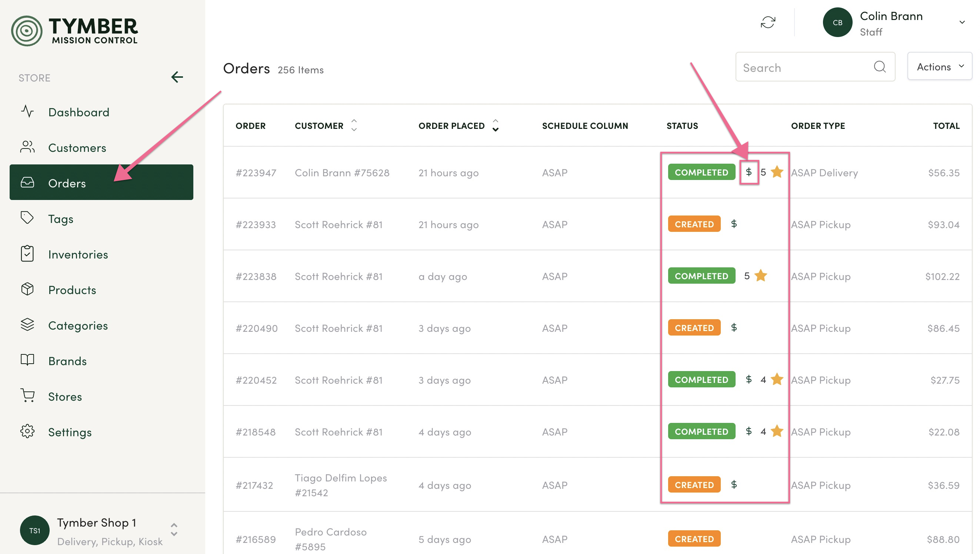This screenshot has height=554, width=980.
Task: Click the star rating on order #223838
Action: [x=761, y=276]
